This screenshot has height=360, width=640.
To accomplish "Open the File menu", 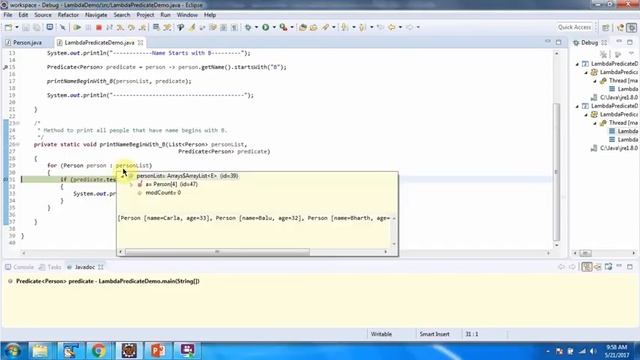I will (8, 15).
